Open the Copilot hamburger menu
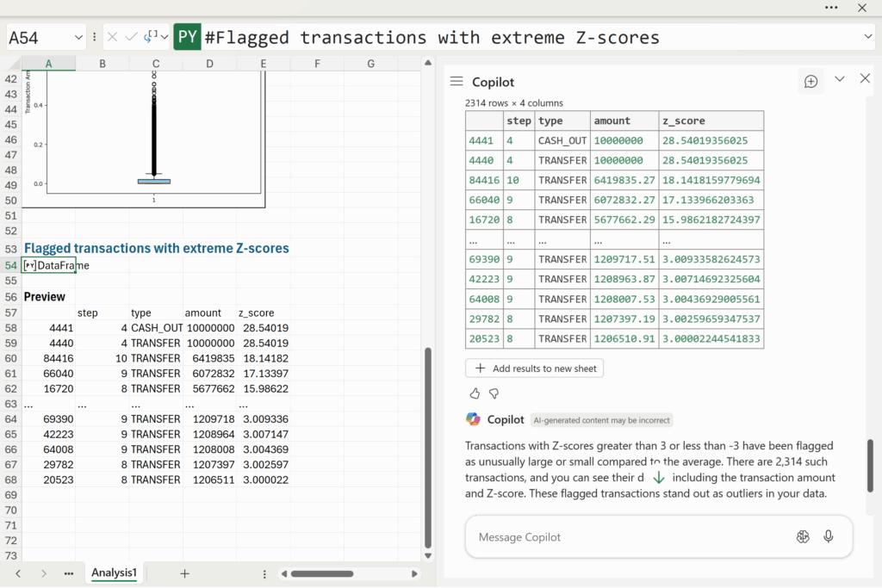The width and height of the screenshot is (882, 588). tap(457, 81)
